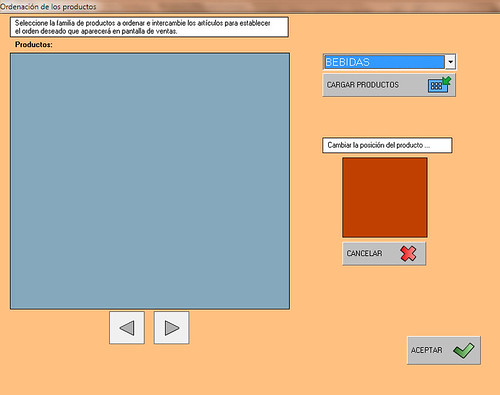Click the instruction line starting 'el orden deseado'
This screenshot has height=395, width=500.
[96, 31]
